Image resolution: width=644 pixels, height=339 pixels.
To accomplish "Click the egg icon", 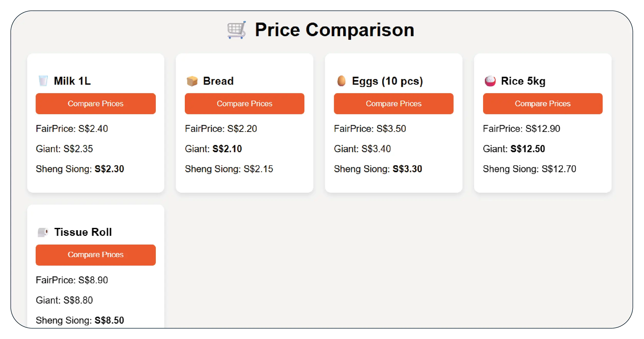I will click(x=341, y=81).
